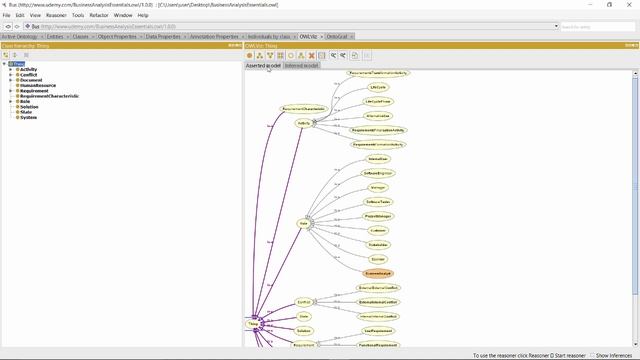Click the red X hide all classes icon
Image resolution: width=640 pixels, height=360 pixels.
pyautogui.click(x=311, y=56)
